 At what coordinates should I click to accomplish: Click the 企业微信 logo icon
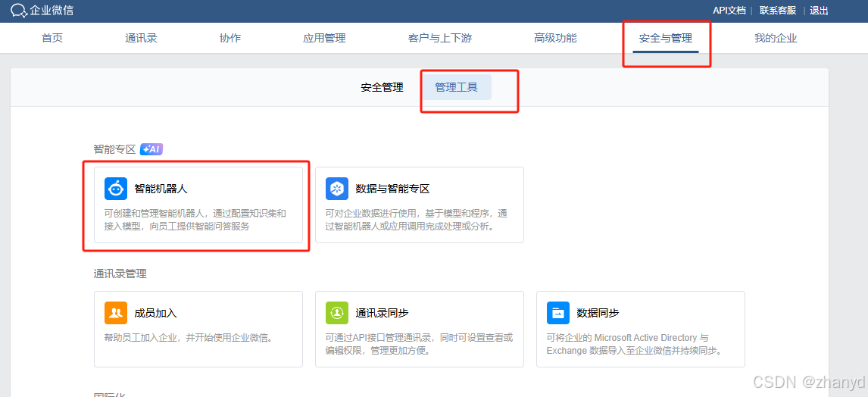click(19, 11)
